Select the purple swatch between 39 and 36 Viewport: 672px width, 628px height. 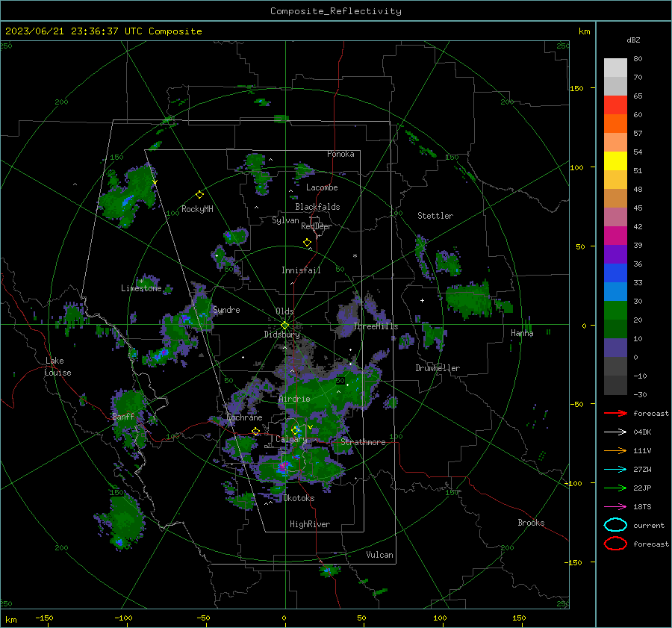pyautogui.click(x=615, y=254)
